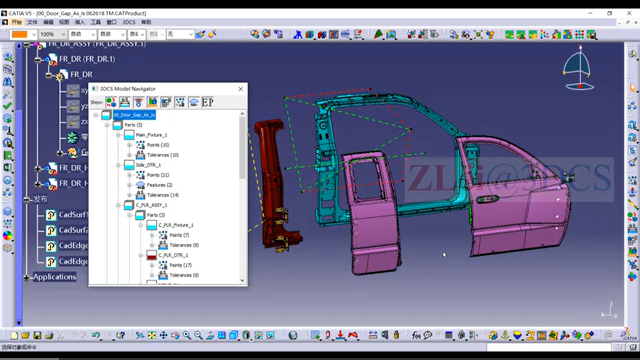Toggle the EP button in Model Navigator
The width and height of the screenshot is (640, 360).
[x=207, y=102]
